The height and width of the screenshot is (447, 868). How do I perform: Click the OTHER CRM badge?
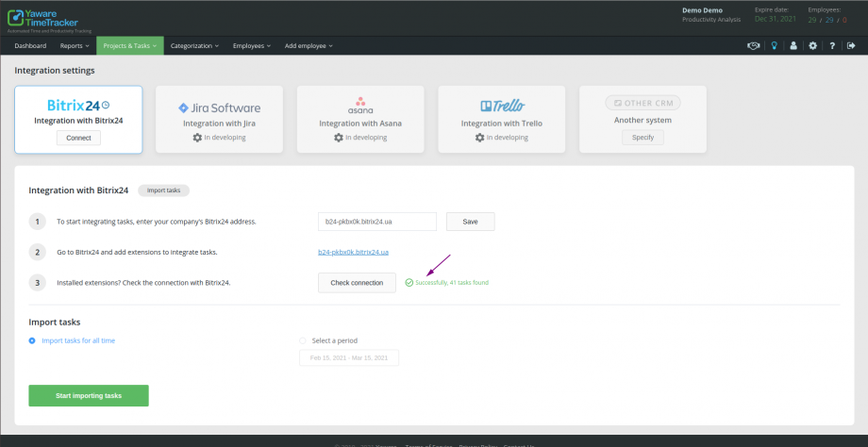pos(643,103)
